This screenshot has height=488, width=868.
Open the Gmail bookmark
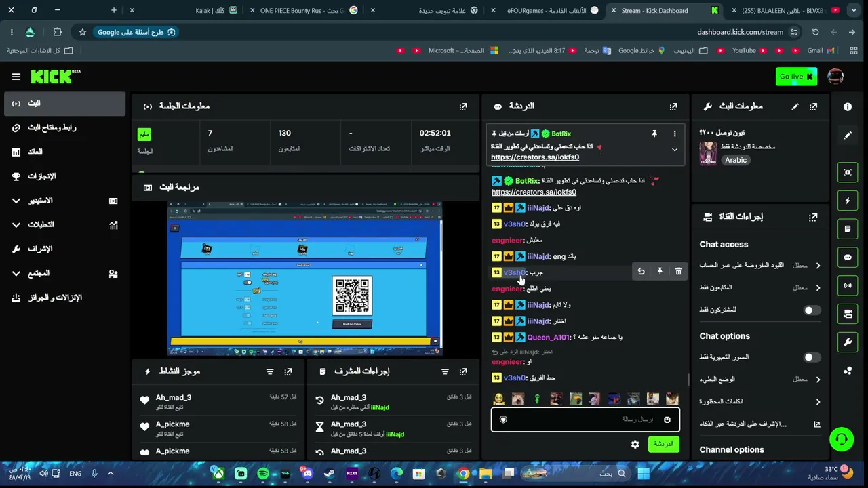(821, 50)
